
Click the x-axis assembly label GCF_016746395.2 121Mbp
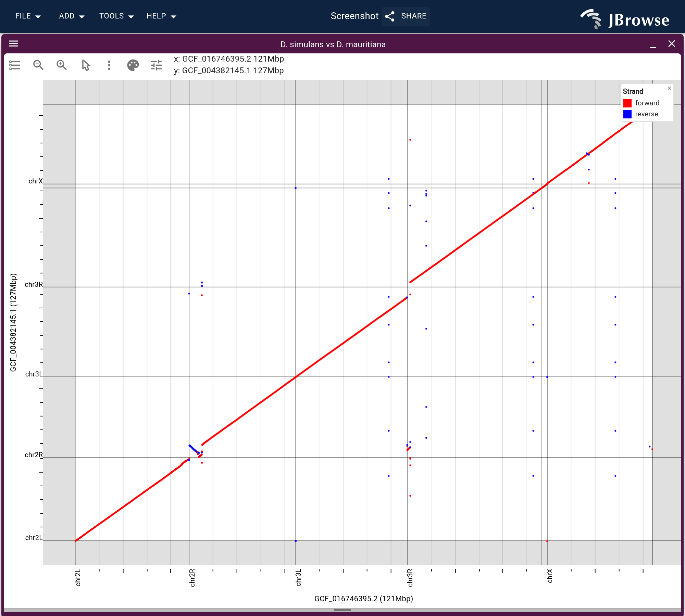pos(229,59)
